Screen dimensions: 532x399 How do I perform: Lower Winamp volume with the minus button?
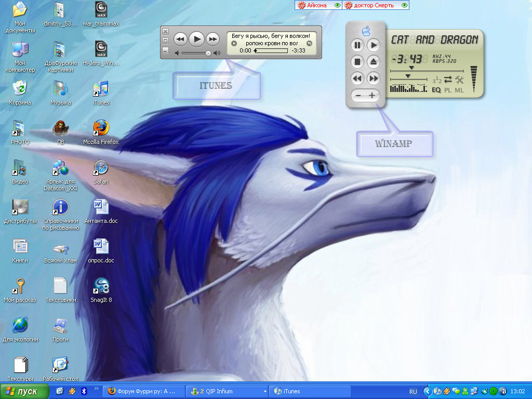tap(358, 96)
